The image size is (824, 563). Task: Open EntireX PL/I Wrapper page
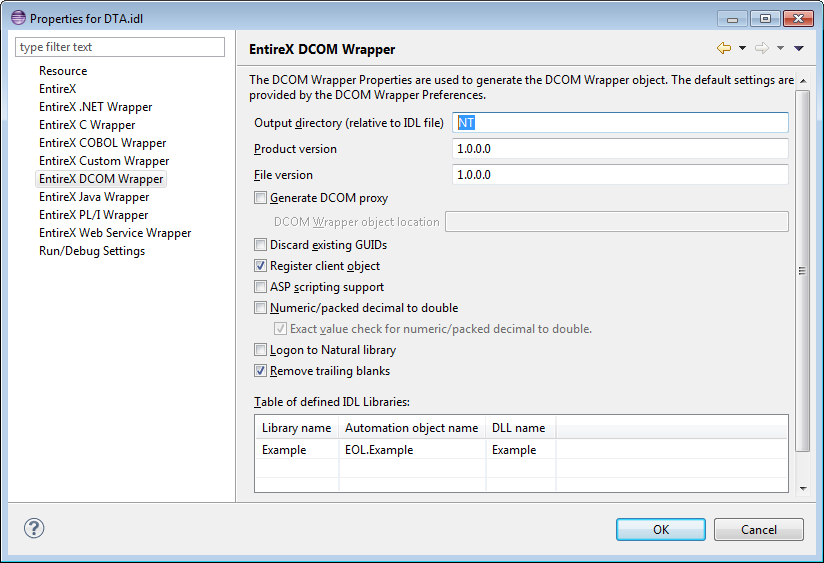(94, 214)
